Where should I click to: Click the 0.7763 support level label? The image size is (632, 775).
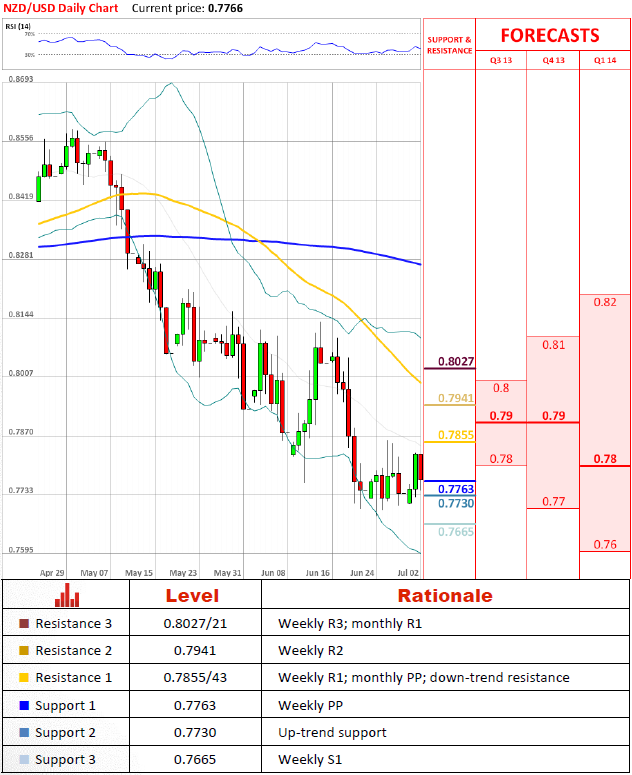pyautogui.click(x=456, y=489)
